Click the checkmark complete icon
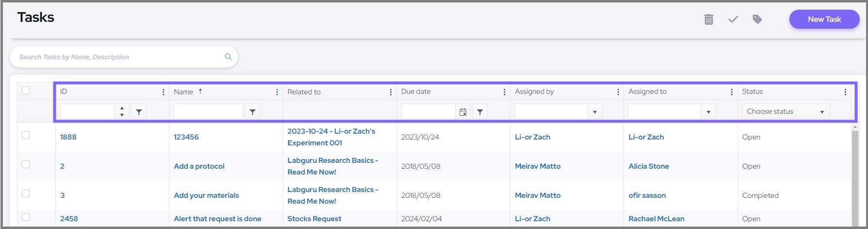 click(x=733, y=19)
